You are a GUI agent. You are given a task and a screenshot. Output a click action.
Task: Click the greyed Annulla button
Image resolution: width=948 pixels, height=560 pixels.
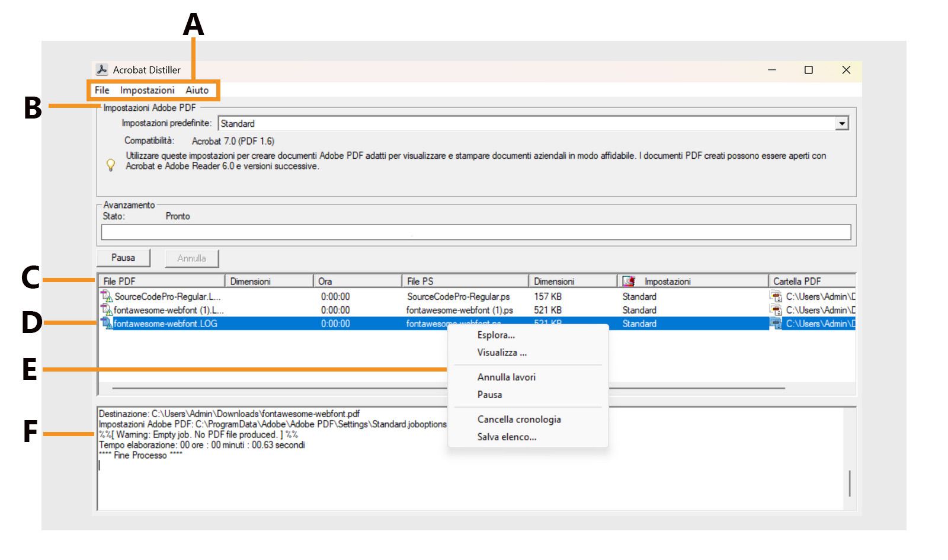191,258
